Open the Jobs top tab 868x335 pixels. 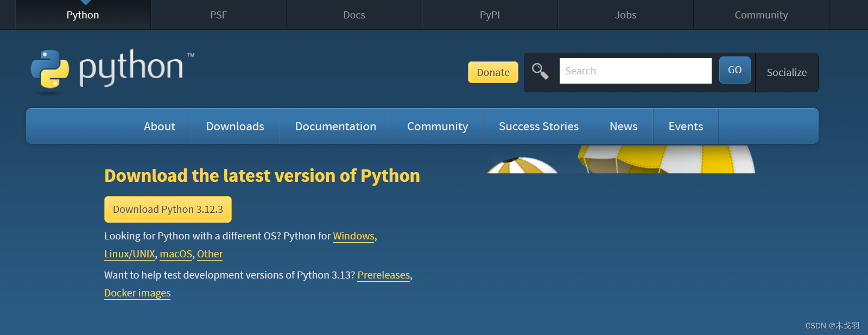(625, 15)
